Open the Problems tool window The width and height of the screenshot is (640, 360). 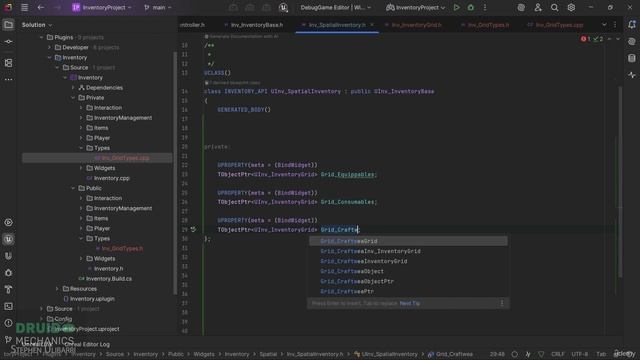tap(8, 323)
